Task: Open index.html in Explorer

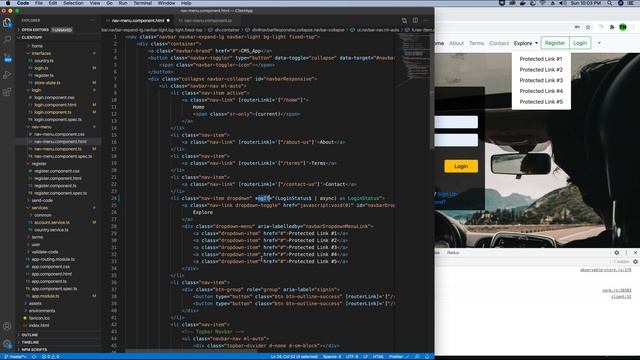Action: (39, 325)
